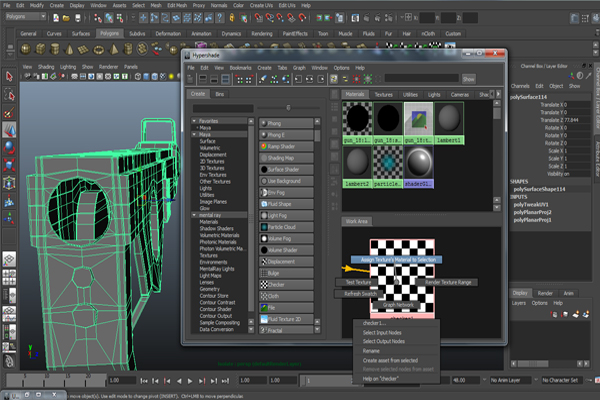This screenshot has width=600, height=400.
Task: Click the Ramp Shader node
Action: 286,146
